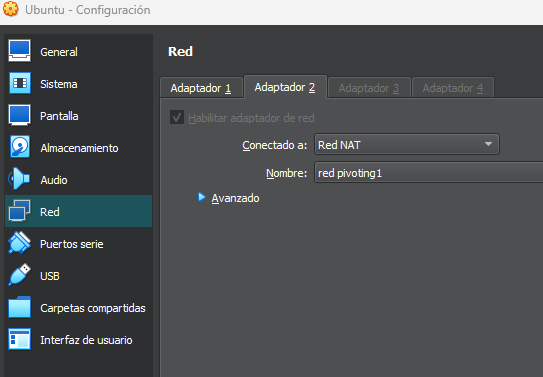Click the USB plug icon

[x=19, y=275]
